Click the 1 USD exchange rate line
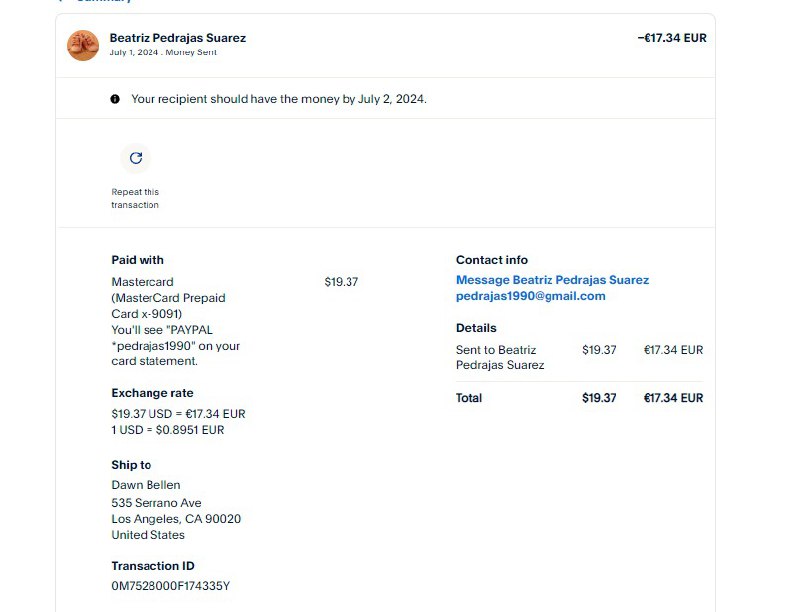The image size is (800, 612). [167, 430]
